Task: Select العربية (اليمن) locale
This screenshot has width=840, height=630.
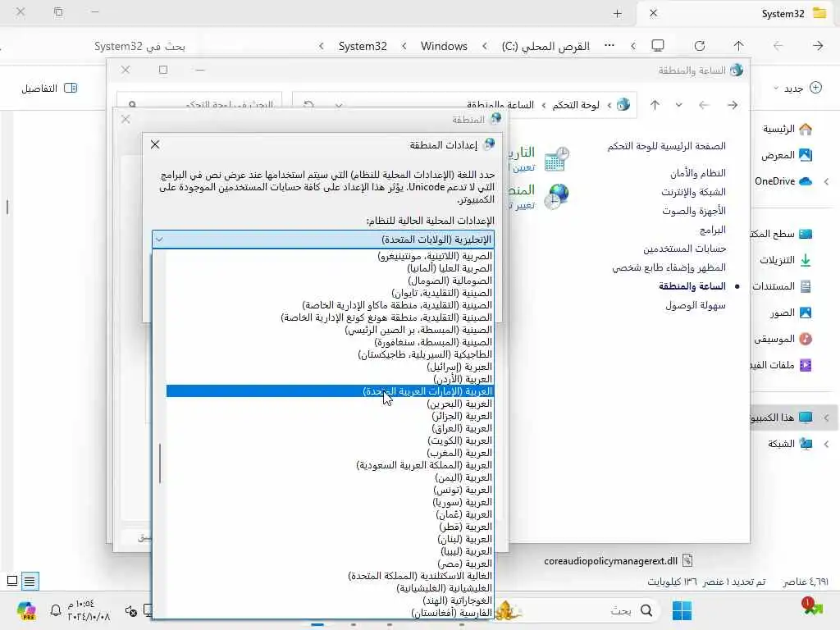Action: pyautogui.click(x=330, y=478)
